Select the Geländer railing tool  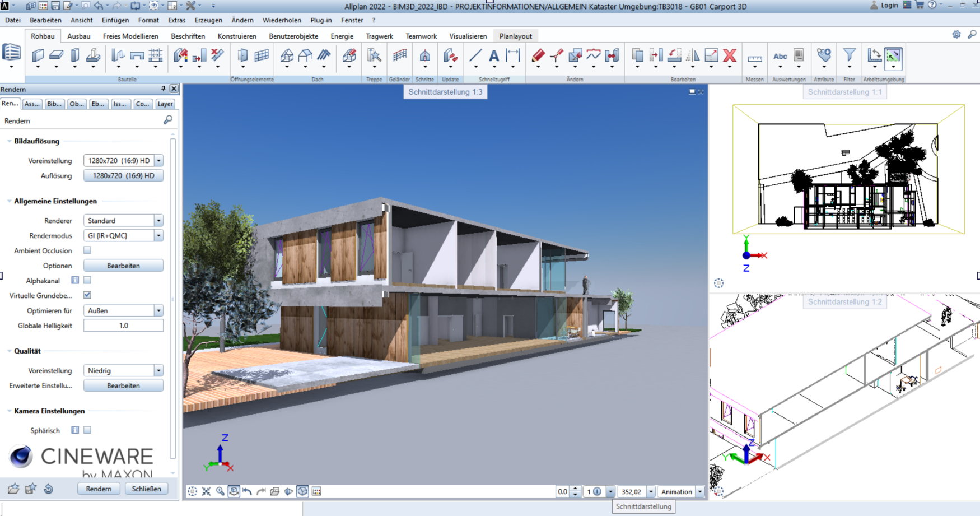(399, 55)
